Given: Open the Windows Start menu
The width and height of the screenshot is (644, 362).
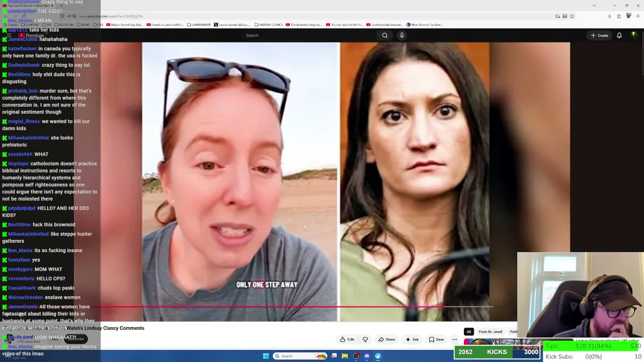Looking at the screenshot, I should (x=266, y=356).
